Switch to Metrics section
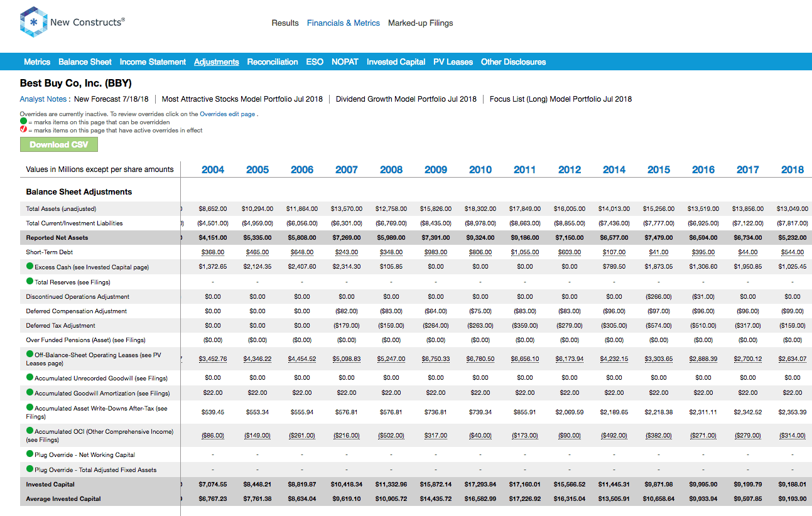 tap(37, 62)
